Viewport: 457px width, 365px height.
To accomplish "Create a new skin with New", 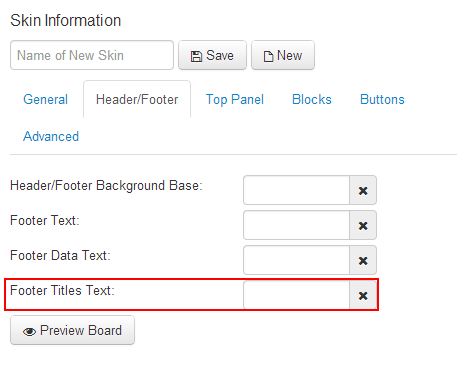I will click(x=283, y=55).
